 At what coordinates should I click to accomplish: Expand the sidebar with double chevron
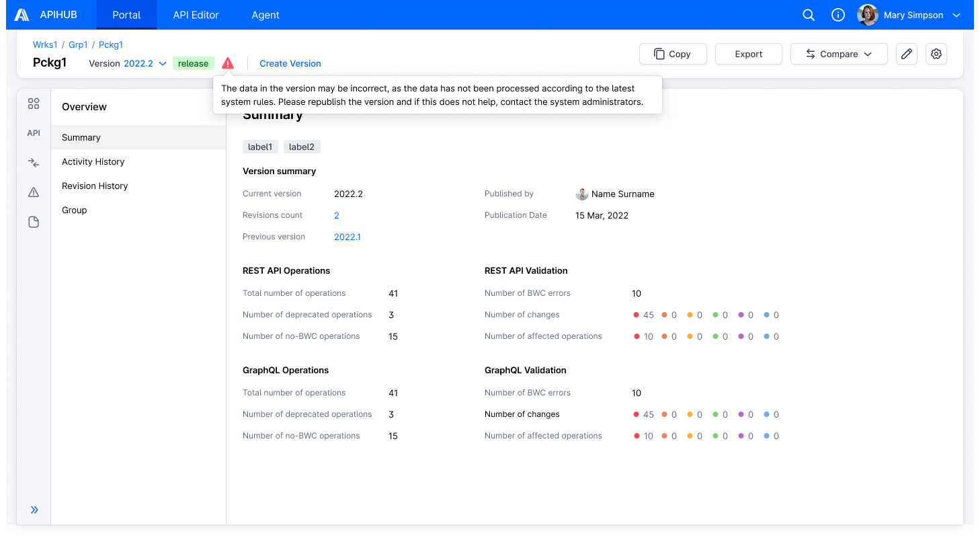[34, 510]
